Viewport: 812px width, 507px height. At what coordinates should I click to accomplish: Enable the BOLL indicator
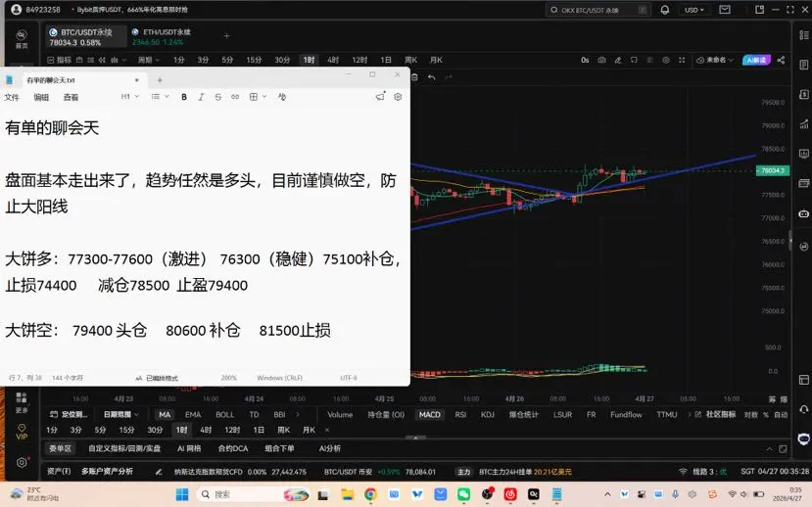click(224, 414)
